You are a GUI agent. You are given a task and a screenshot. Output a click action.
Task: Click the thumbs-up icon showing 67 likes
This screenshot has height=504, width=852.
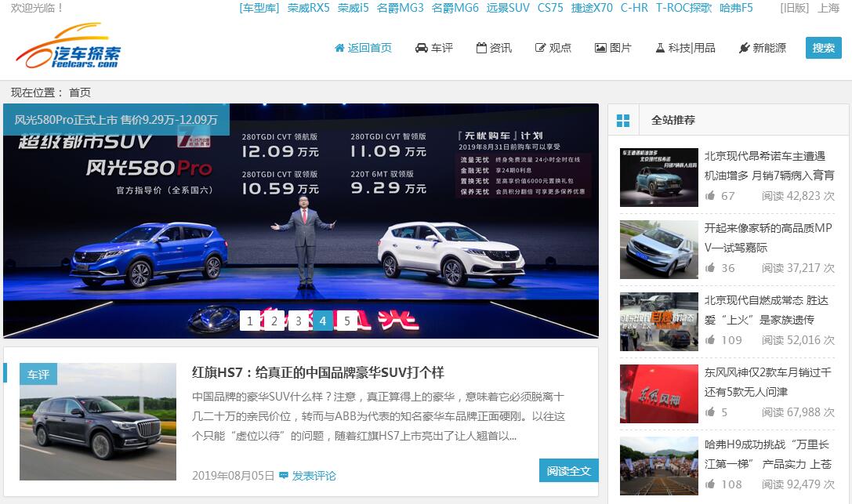click(x=710, y=195)
